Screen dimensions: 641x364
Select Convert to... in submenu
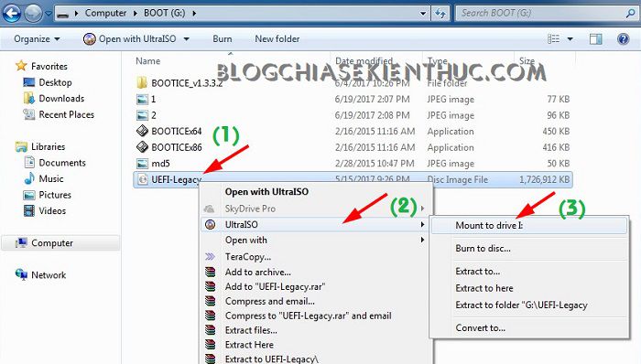pos(481,328)
